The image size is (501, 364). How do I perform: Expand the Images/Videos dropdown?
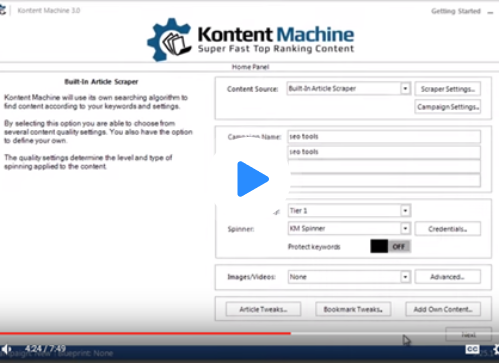point(349,277)
